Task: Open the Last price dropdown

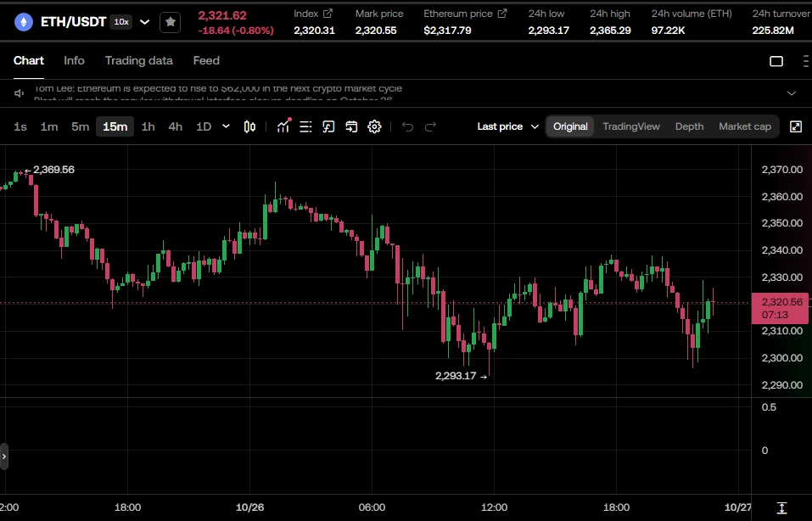Action: (x=508, y=127)
